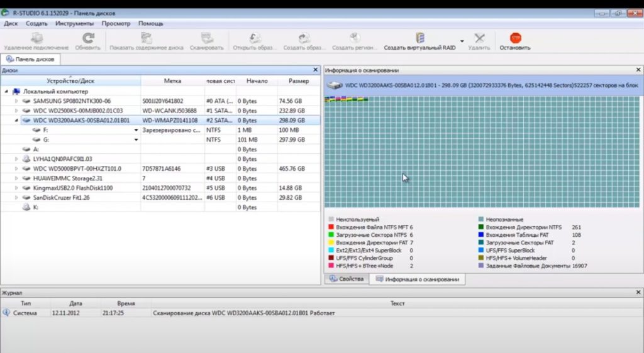The image size is (644, 353).
Task: Click the Показать содержимое диска icon
Action: (x=147, y=38)
